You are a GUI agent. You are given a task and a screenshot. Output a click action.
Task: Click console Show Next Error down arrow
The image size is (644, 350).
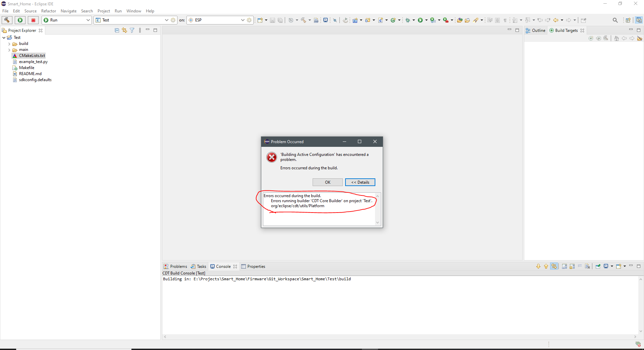click(x=538, y=266)
